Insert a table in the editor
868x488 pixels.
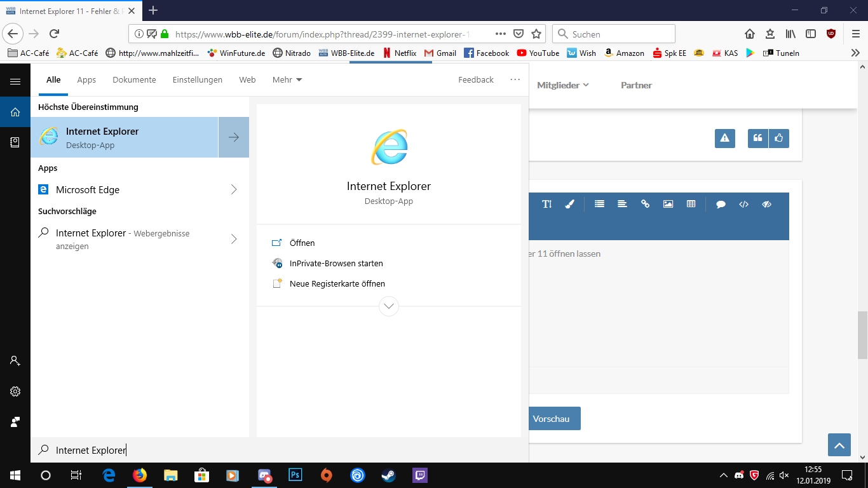(x=691, y=204)
